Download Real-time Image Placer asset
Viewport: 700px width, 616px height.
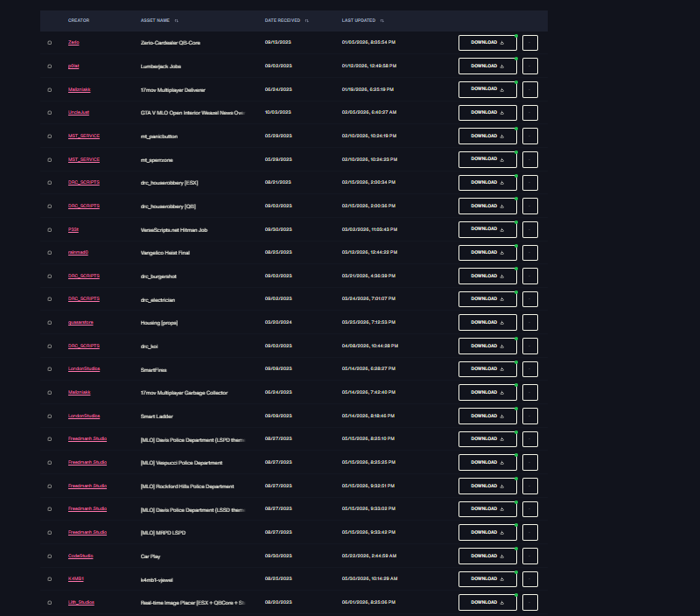pyautogui.click(x=487, y=603)
